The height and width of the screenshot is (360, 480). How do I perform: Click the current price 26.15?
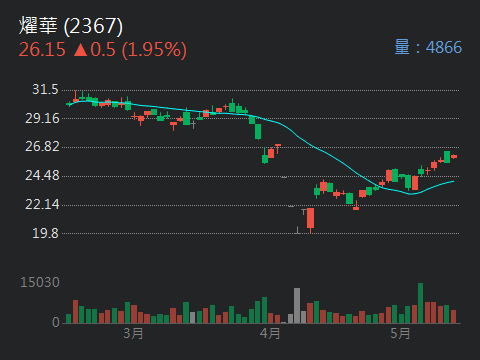click(x=42, y=50)
